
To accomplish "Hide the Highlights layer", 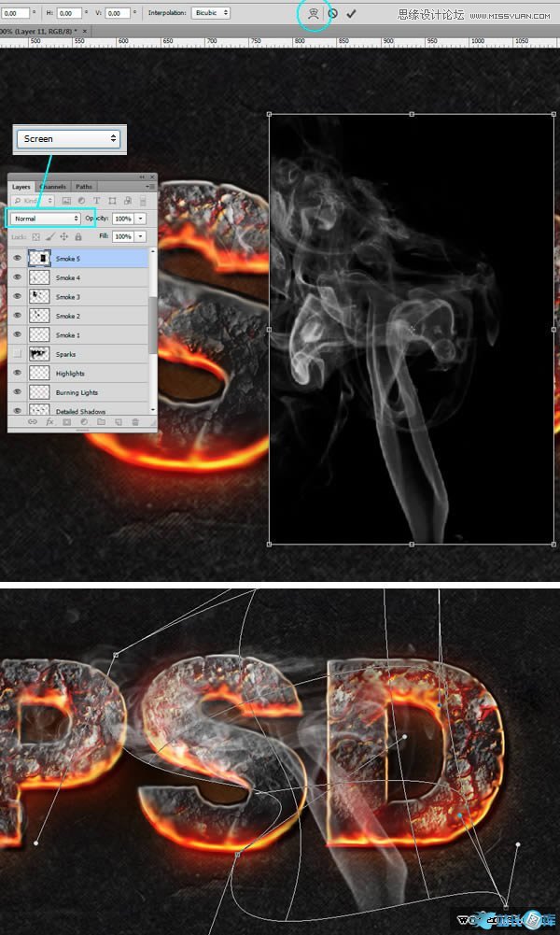I will coord(17,373).
